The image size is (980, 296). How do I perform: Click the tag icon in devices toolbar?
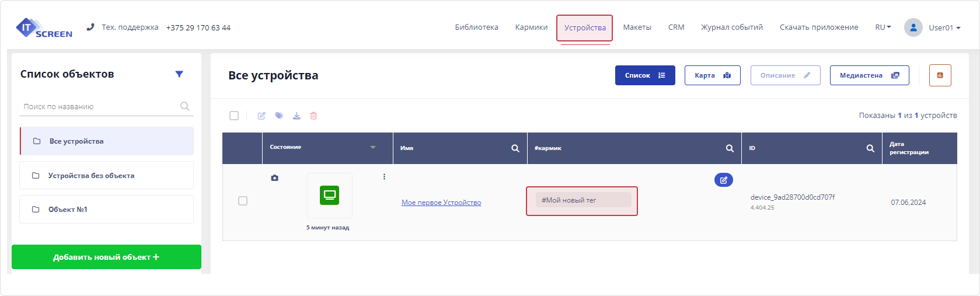pos(279,116)
